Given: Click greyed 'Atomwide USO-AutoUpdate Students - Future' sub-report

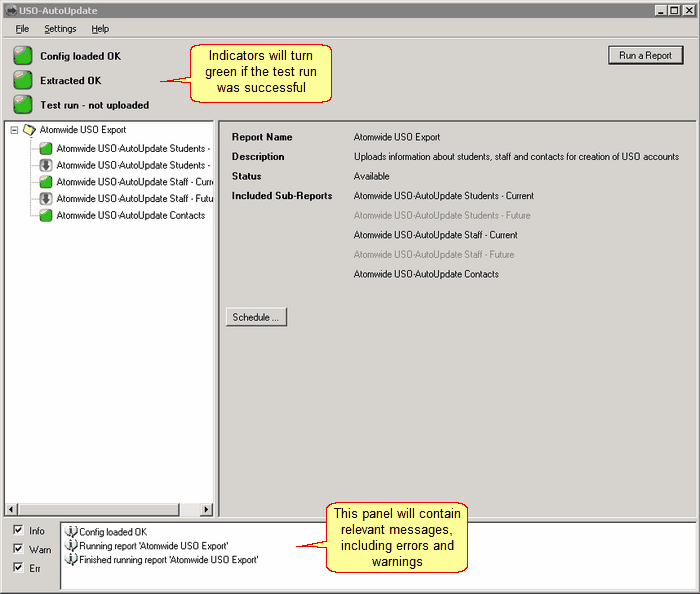Looking at the screenshot, I should [442, 216].
